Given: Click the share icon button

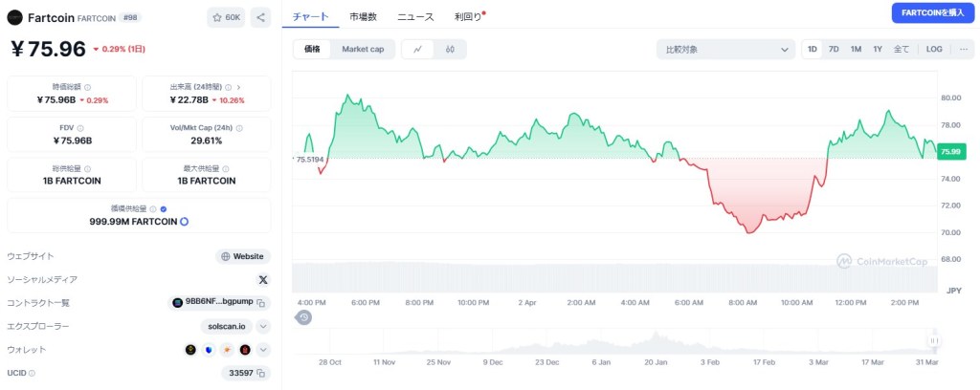Looking at the screenshot, I should pyautogui.click(x=260, y=17).
